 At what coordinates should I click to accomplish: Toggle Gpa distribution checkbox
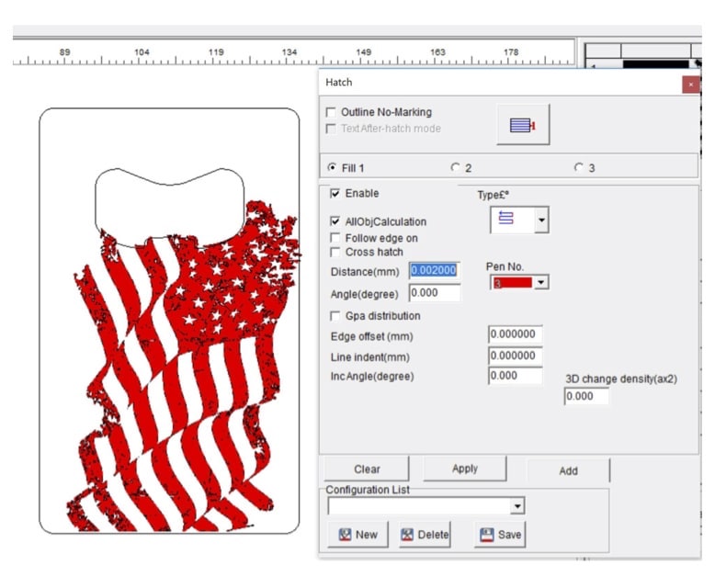point(335,316)
